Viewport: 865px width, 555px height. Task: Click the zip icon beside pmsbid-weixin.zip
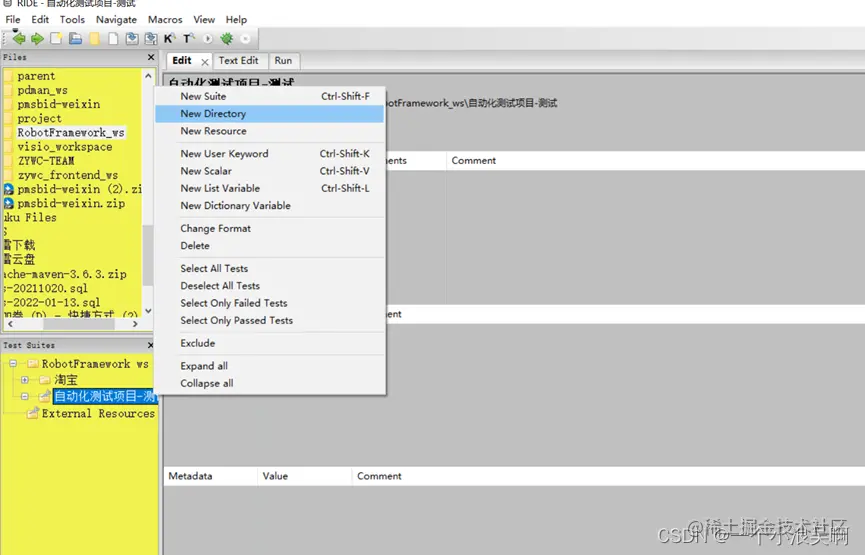tap(8, 204)
